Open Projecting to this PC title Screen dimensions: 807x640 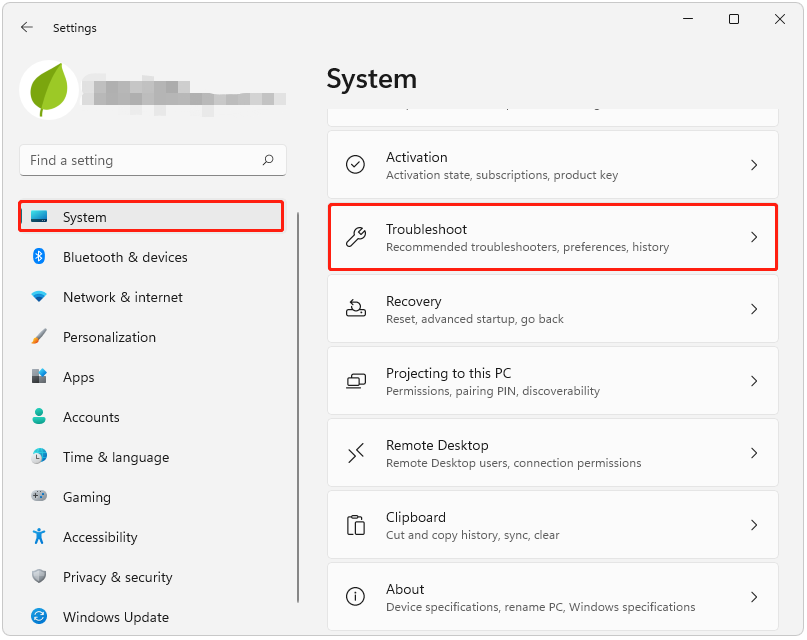click(449, 374)
